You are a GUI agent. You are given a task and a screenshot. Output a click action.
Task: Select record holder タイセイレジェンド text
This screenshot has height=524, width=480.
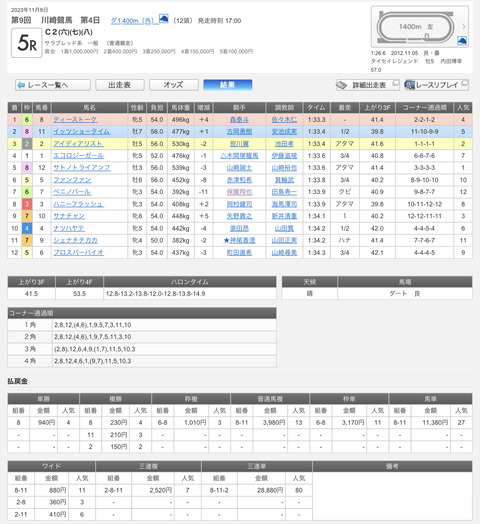(x=394, y=61)
